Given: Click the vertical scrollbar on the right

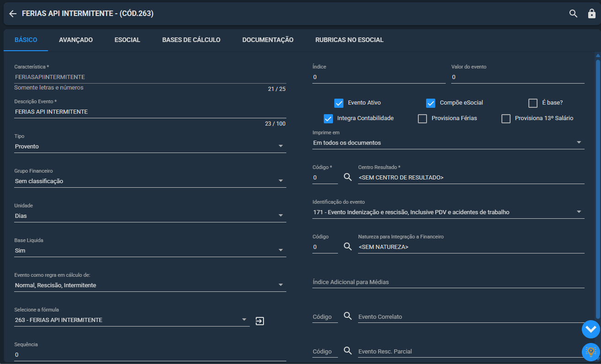Looking at the screenshot, I should 598,188.
